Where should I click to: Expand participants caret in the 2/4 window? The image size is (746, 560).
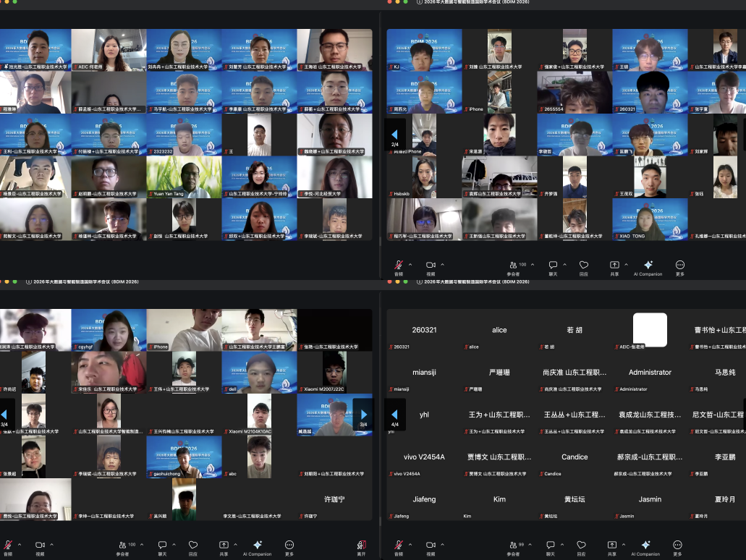tap(533, 265)
